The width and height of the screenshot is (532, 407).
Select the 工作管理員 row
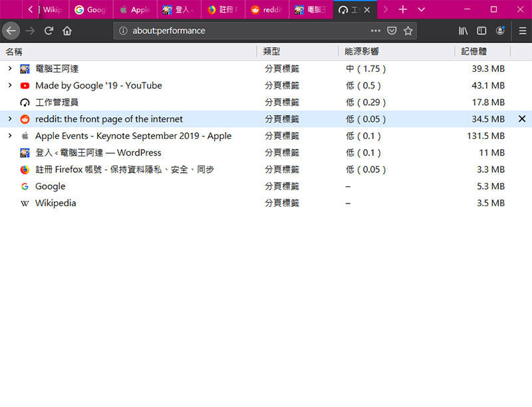tap(266, 102)
